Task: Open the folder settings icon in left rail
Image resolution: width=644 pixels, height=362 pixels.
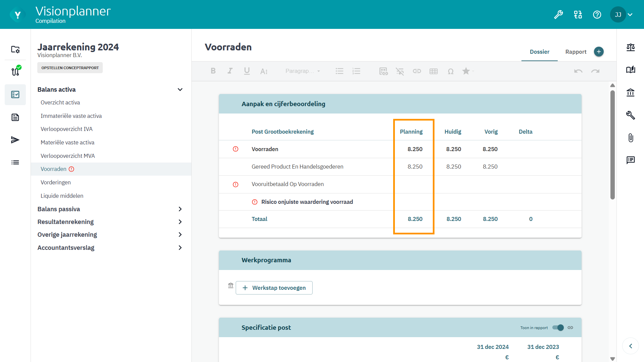Action: [15, 49]
